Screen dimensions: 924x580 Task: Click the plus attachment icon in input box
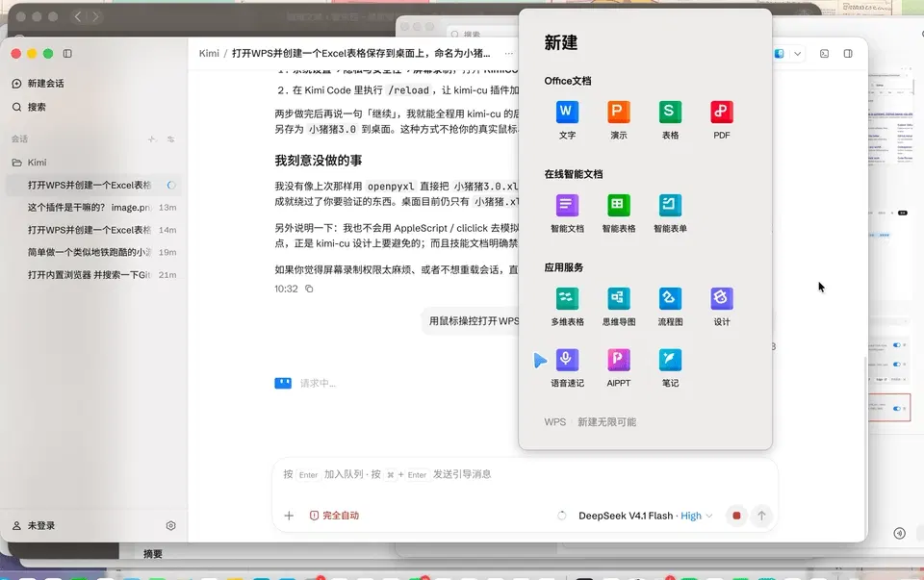pos(289,516)
